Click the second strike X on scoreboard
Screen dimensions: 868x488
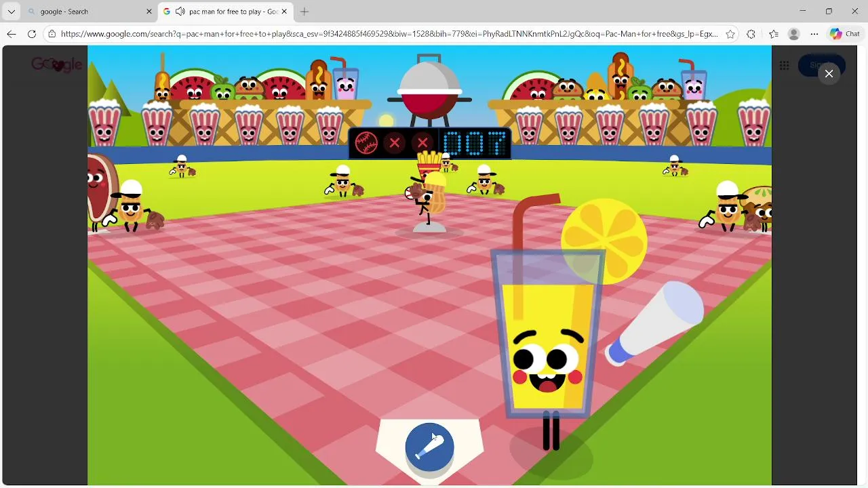tap(422, 143)
